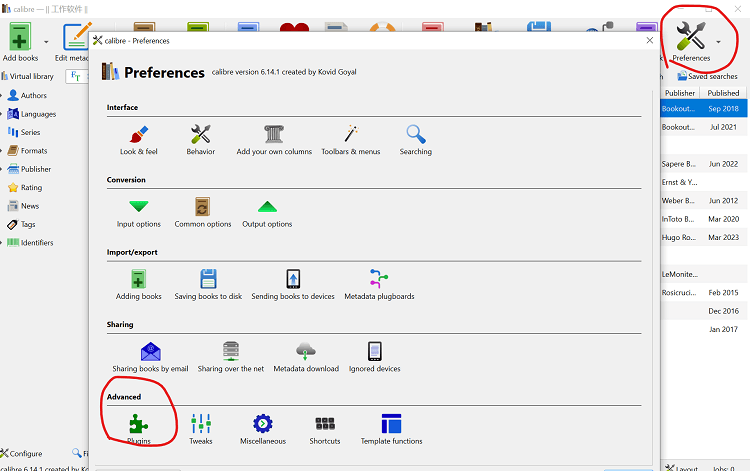
Task: Open Searching preferences
Action: (x=416, y=140)
